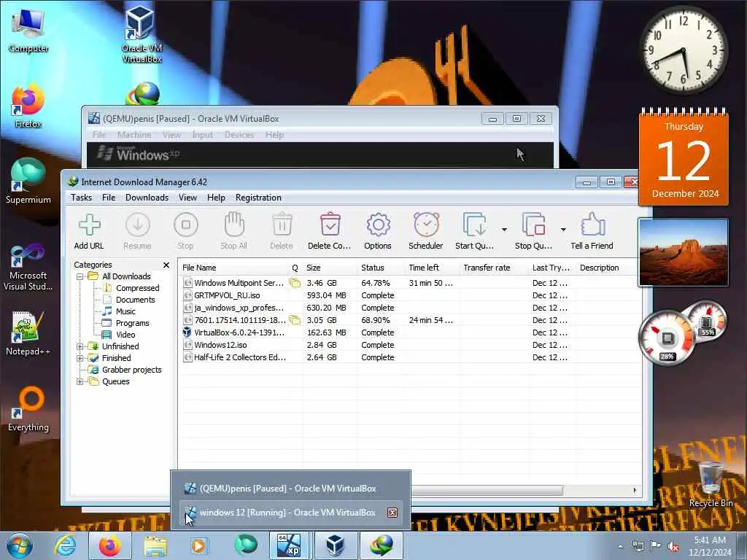This screenshot has height=560, width=747.
Task: Open the Recycle Bin desktop icon
Action: click(x=711, y=483)
